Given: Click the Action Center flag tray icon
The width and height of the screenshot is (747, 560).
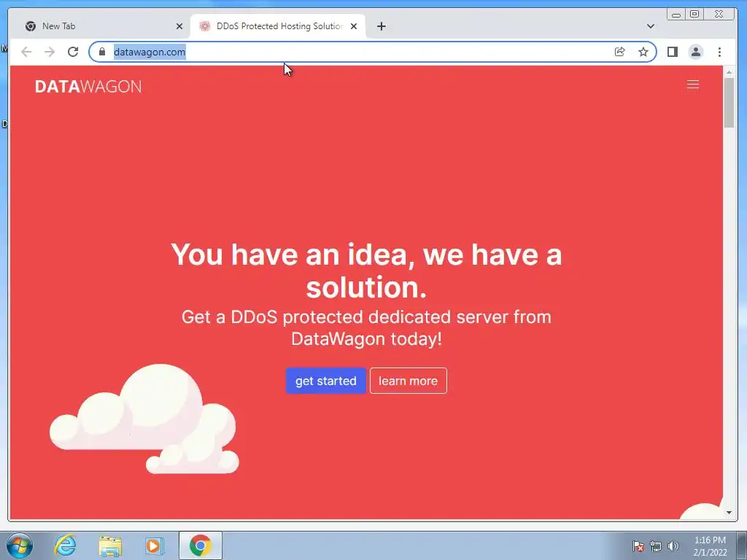Looking at the screenshot, I should (x=638, y=546).
